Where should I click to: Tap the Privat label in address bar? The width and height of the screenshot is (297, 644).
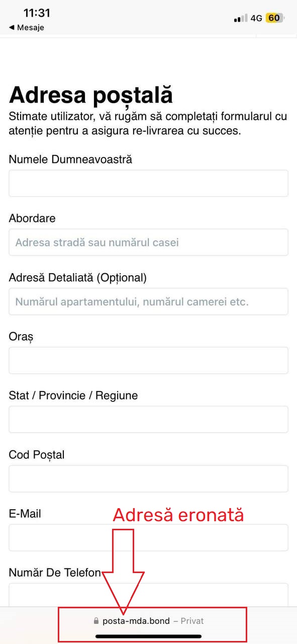(x=192, y=621)
